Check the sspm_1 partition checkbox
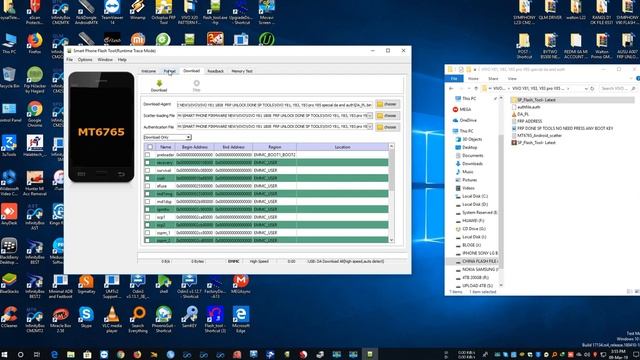 coord(147,233)
